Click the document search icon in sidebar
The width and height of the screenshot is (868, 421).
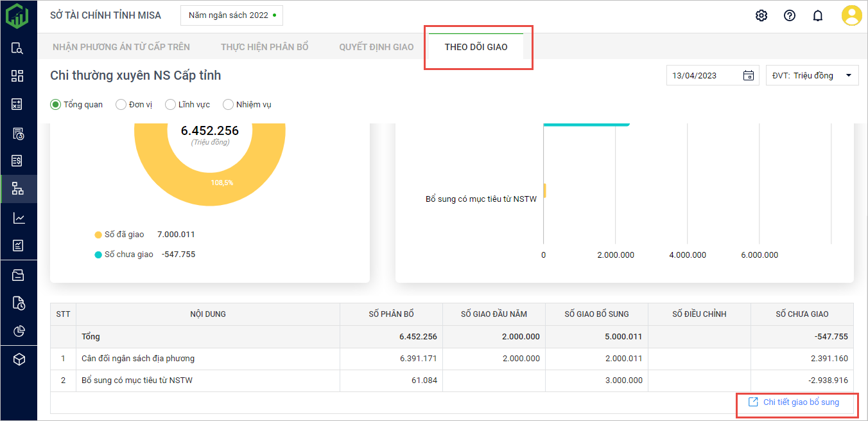pyautogui.click(x=18, y=48)
